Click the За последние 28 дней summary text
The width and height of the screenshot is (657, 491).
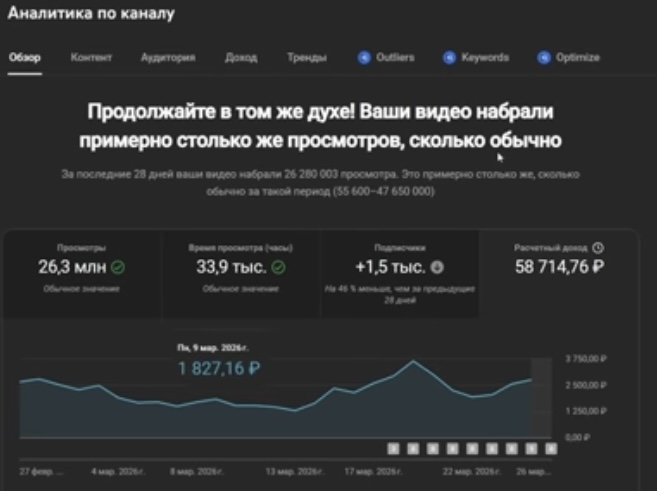[x=320, y=183]
